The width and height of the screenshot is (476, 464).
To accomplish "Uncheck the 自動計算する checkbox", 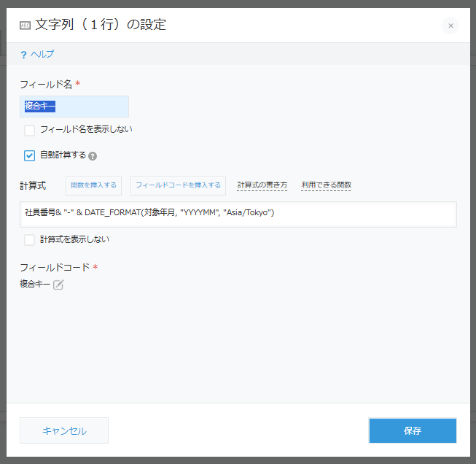I will tap(30, 155).
